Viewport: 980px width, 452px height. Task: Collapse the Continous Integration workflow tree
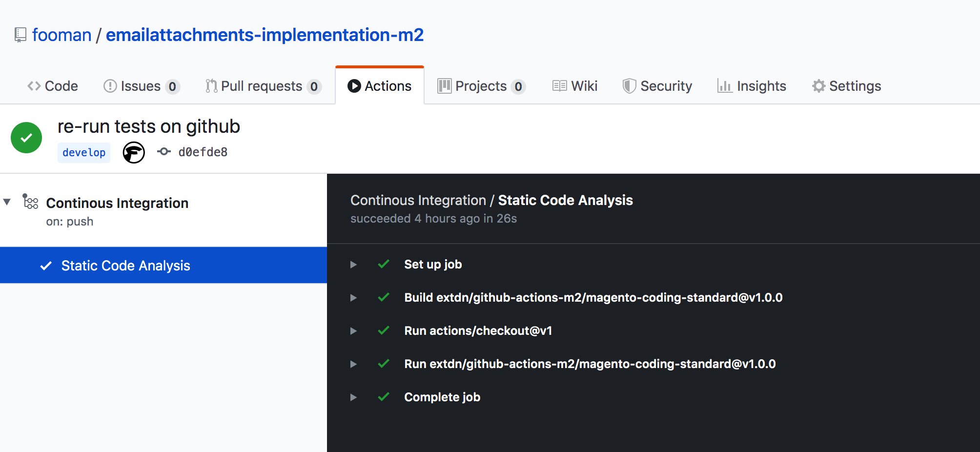(7, 202)
